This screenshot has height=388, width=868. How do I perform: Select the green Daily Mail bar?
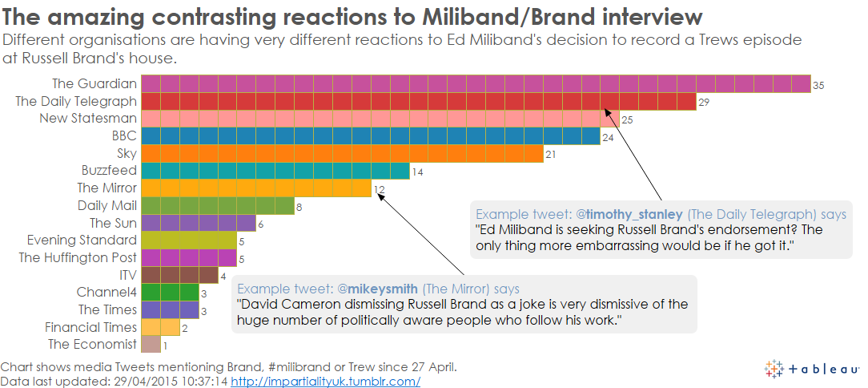pyautogui.click(x=217, y=206)
